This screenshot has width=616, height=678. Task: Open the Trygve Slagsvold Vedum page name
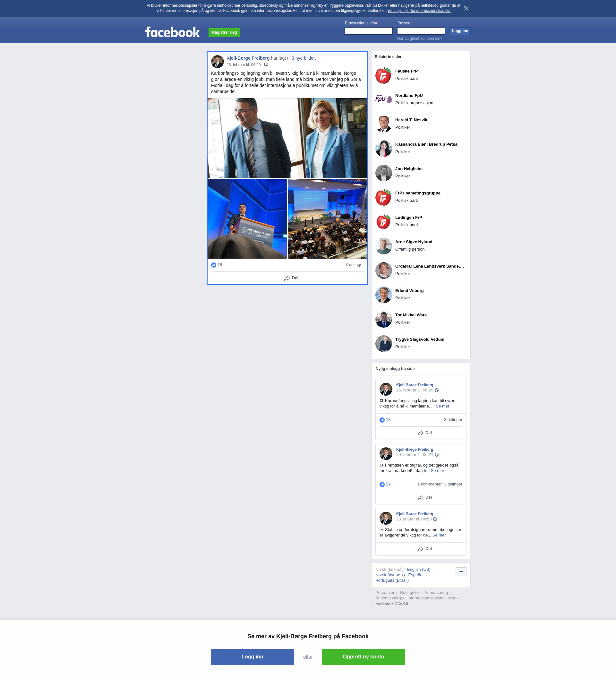click(420, 339)
